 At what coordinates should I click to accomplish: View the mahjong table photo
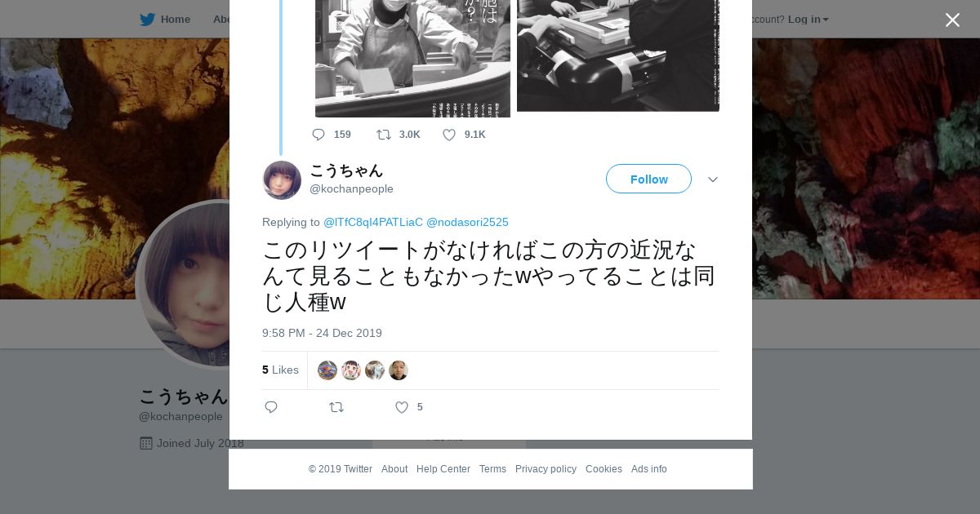tap(618, 55)
